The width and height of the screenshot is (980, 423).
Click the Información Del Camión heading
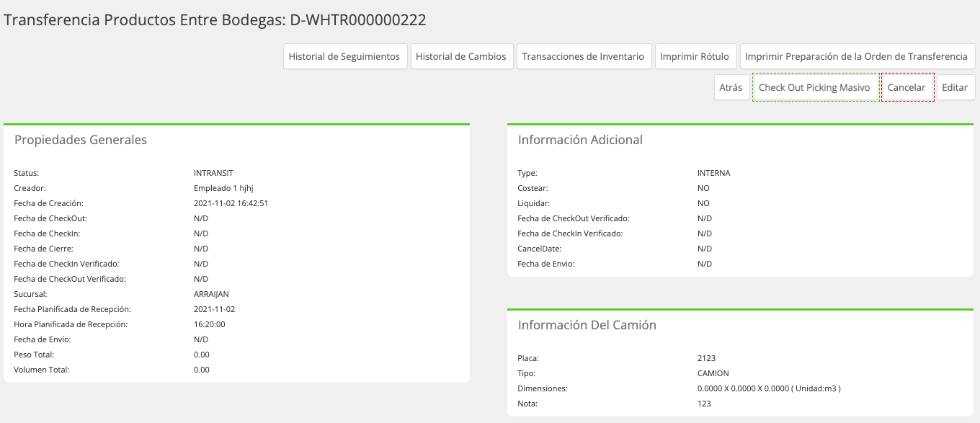pyautogui.click(x=587, y=325)
